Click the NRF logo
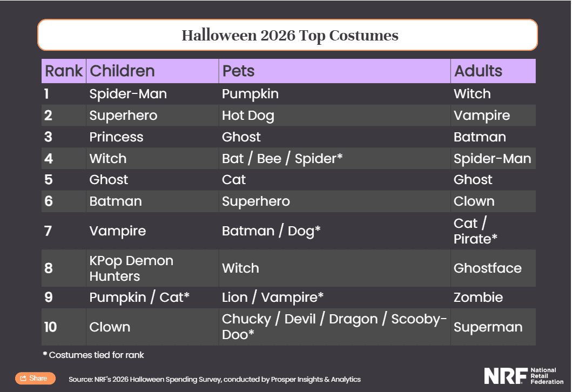The height and width of the screenshot is (392, 572). (x=524, y=376)
